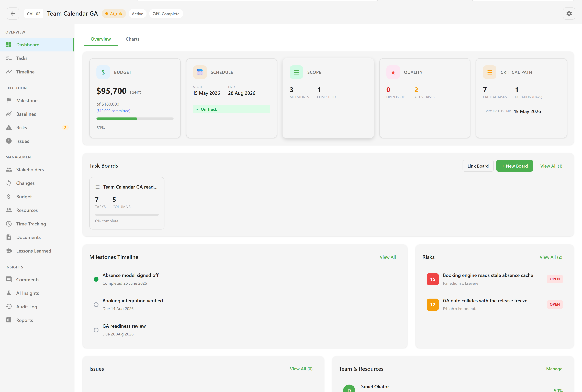Select the Absence model signed off marker
This screenshot has width=582, height=392.
[x=96, y=279]
